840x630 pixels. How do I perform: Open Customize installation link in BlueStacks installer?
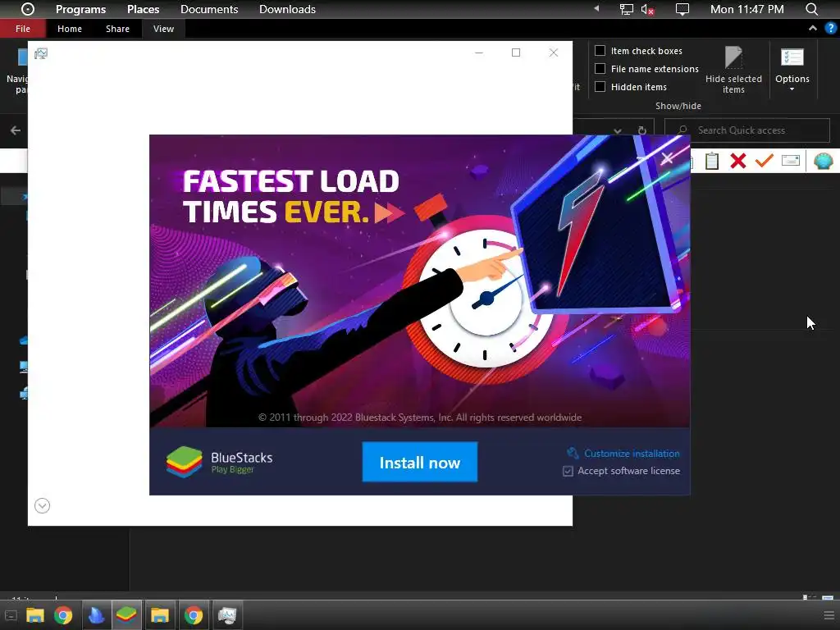pos(632,453)
